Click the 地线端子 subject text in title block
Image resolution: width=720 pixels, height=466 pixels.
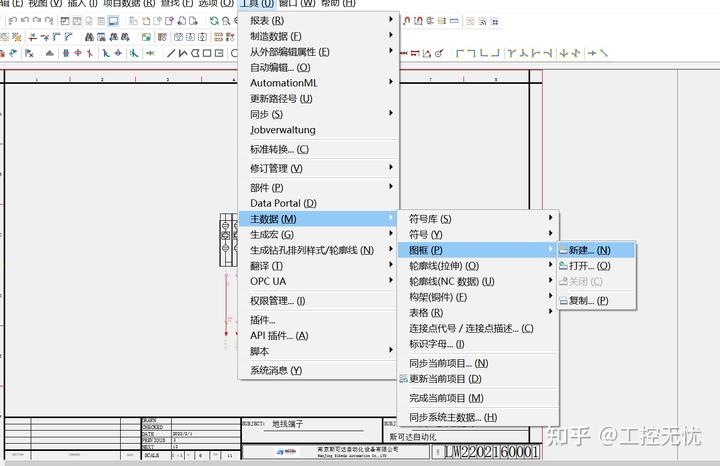point(287,424)
